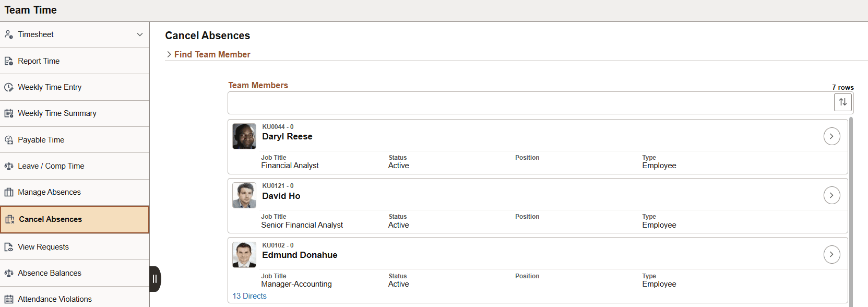868x307 pixels.
Task: Choose Absence Balances from the navigation menu
Action: pyautogui.click(x=50, y=273)
